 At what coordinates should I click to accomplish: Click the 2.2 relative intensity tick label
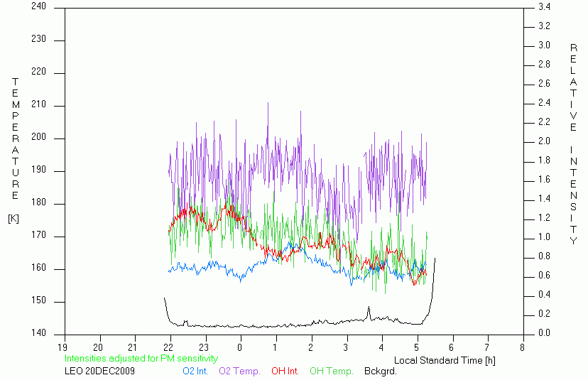(x=544, y=122)
